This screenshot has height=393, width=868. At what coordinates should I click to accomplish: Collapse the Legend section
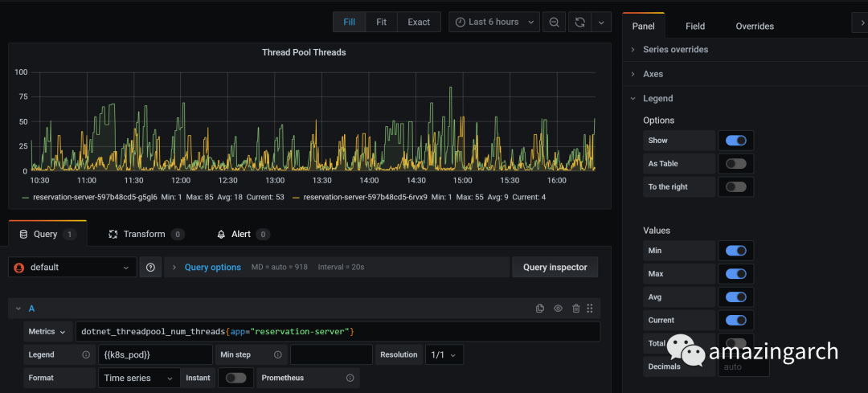[x=657, y=98]
